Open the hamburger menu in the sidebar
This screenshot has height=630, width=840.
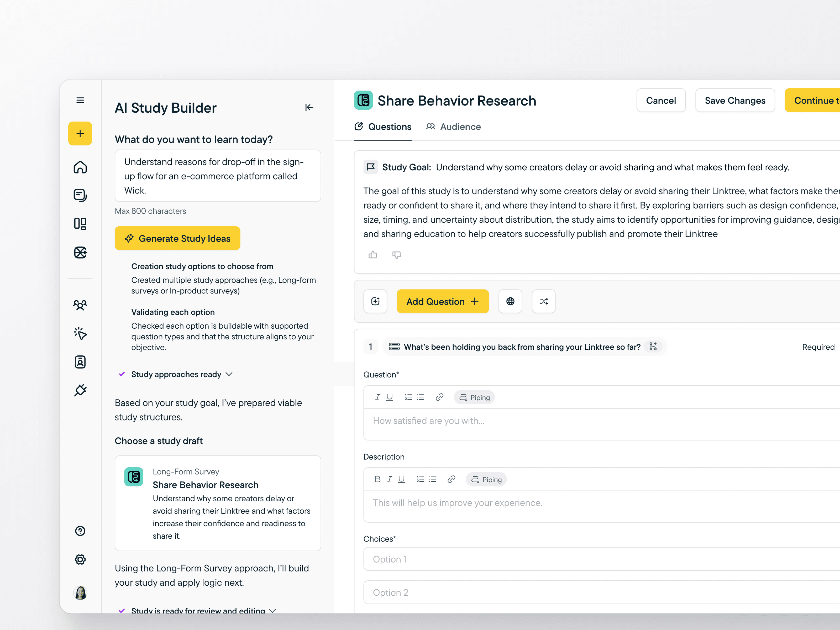point(80,100)
